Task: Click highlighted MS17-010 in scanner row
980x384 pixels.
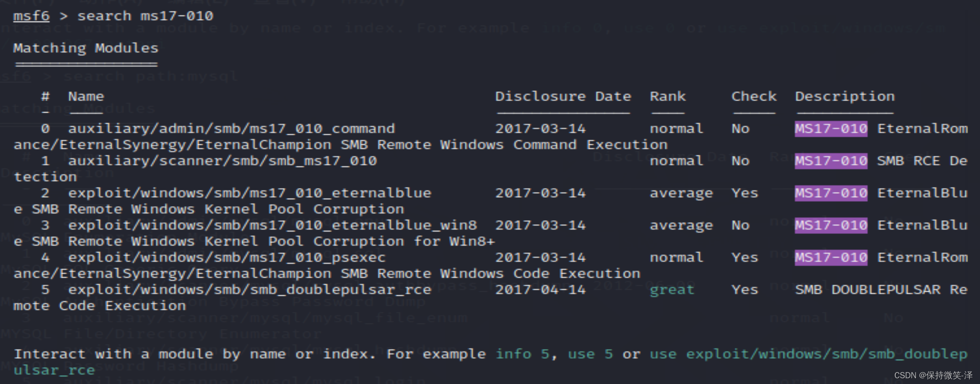Action: (x=831, y=161)
